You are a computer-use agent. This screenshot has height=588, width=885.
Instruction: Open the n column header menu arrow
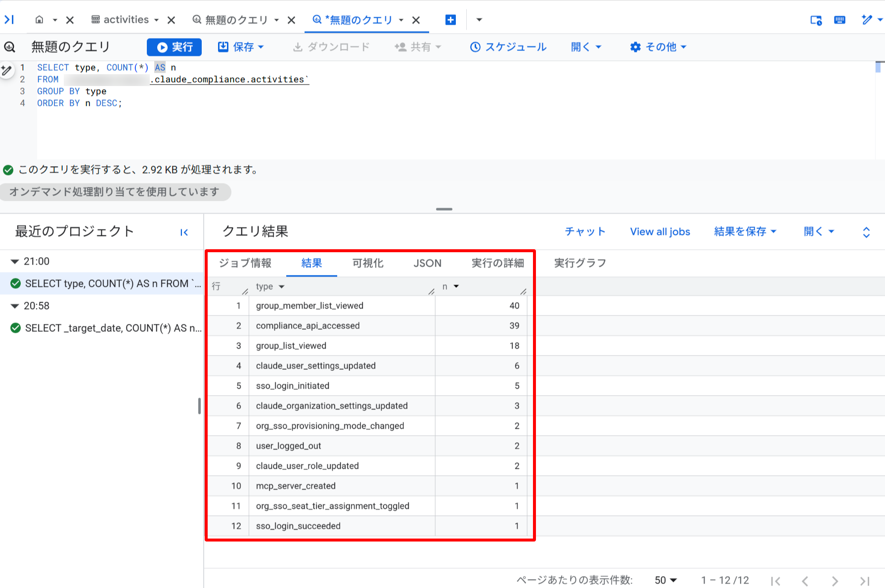coord(456,286)
